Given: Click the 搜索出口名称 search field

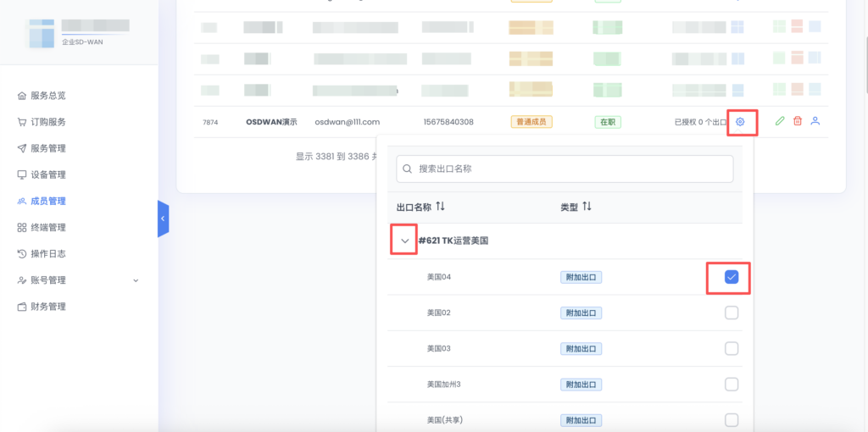Looking at the screenshot, I should click(565, 169).
